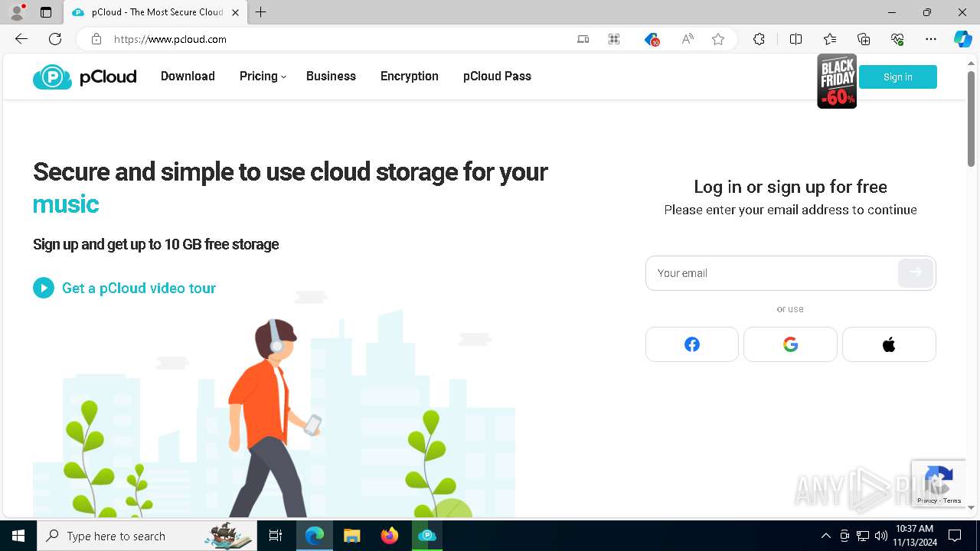Viewport: 980px width, 551px height.
Task: Open the apps available icon in address bar
Action: pos(614,39)
